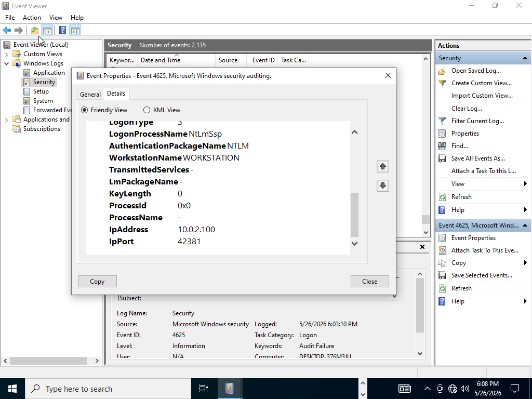Open the blue Help toolbar icon
The image size is (532, 399).
click(62, 31)
